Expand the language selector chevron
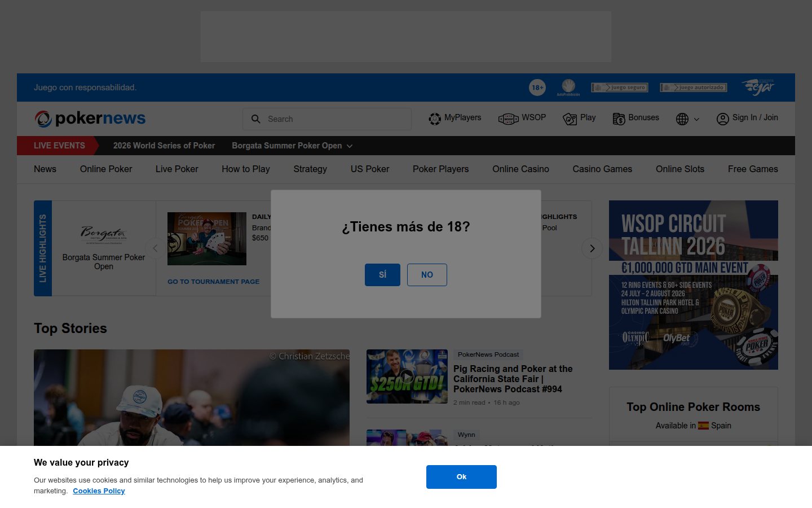The height and width of the screenshot is (508, 812). (696, 119)
